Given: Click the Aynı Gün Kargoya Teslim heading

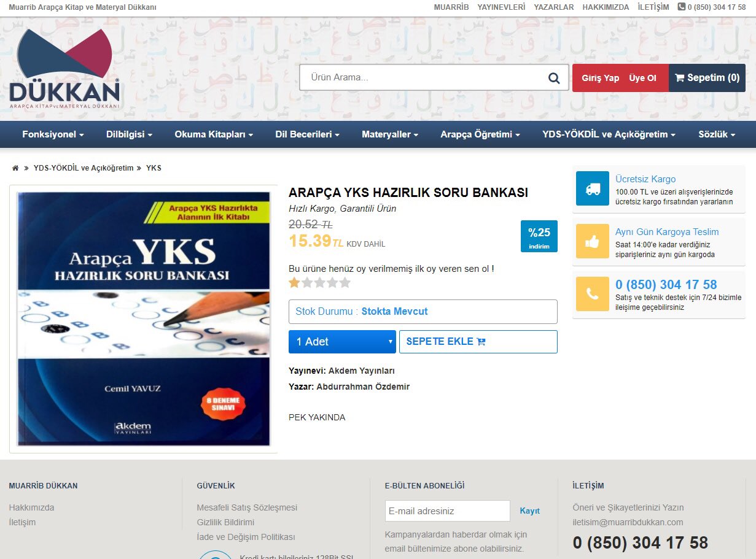Looking at the screenshot, I should point(667,232).
